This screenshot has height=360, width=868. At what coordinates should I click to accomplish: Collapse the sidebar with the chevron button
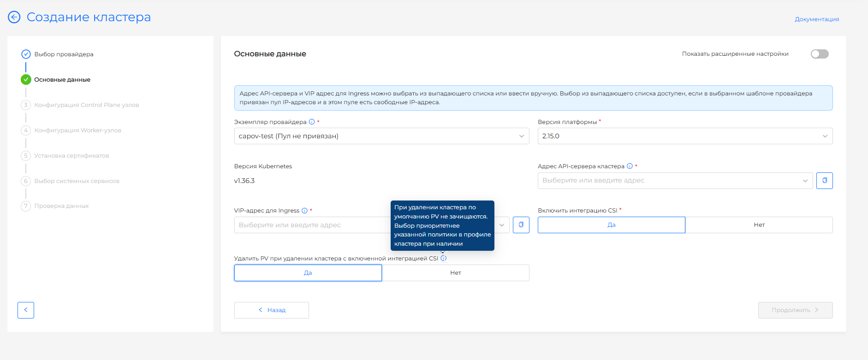[x=26, y=310]
